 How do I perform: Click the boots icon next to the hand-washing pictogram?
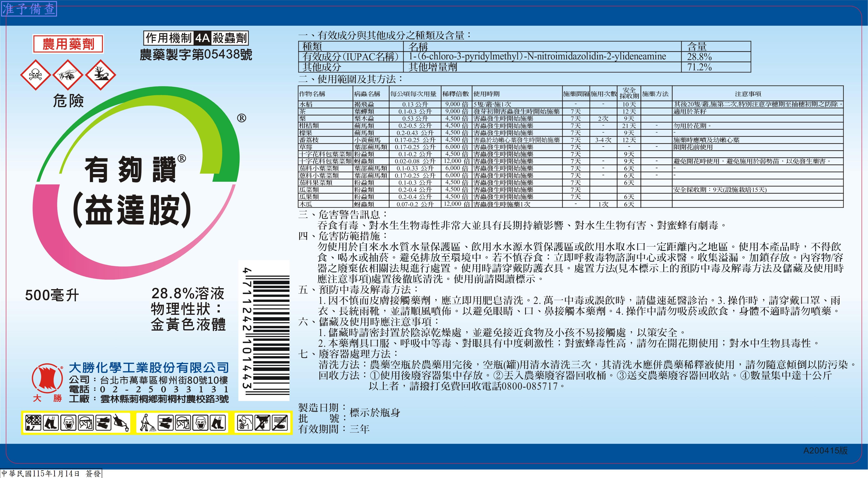(218, 422)
